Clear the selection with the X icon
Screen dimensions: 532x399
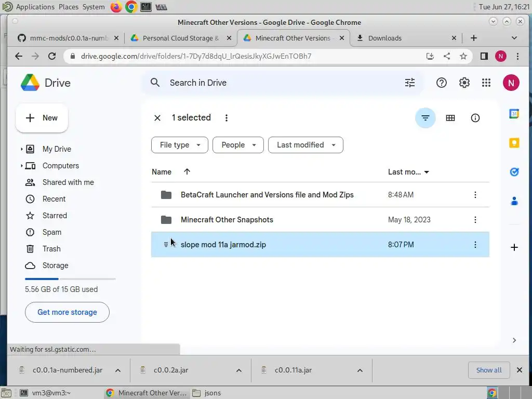coord(157,118)
